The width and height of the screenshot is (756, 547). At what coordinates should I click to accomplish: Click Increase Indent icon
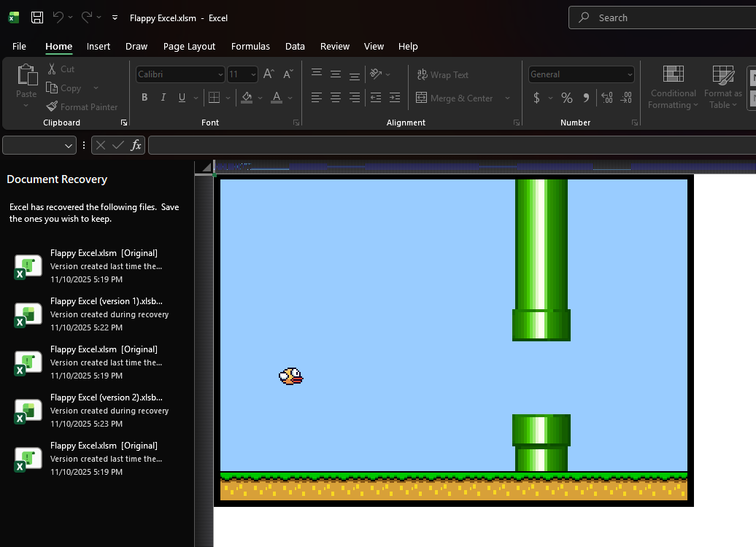395,97
